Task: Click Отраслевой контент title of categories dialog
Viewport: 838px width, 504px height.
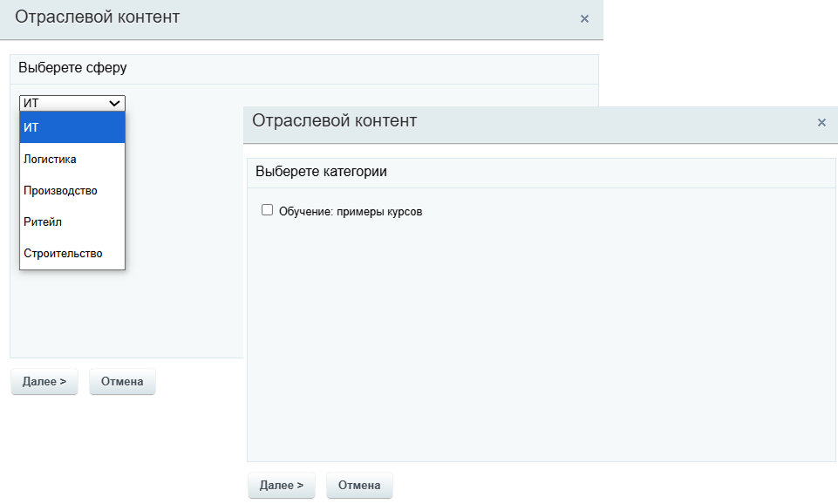Action: point(335,121)
